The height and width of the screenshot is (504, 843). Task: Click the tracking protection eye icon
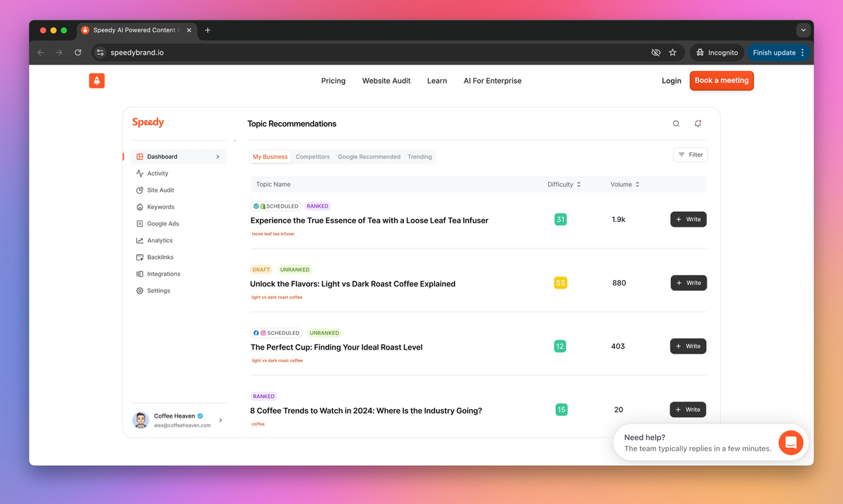click(655, 53)
